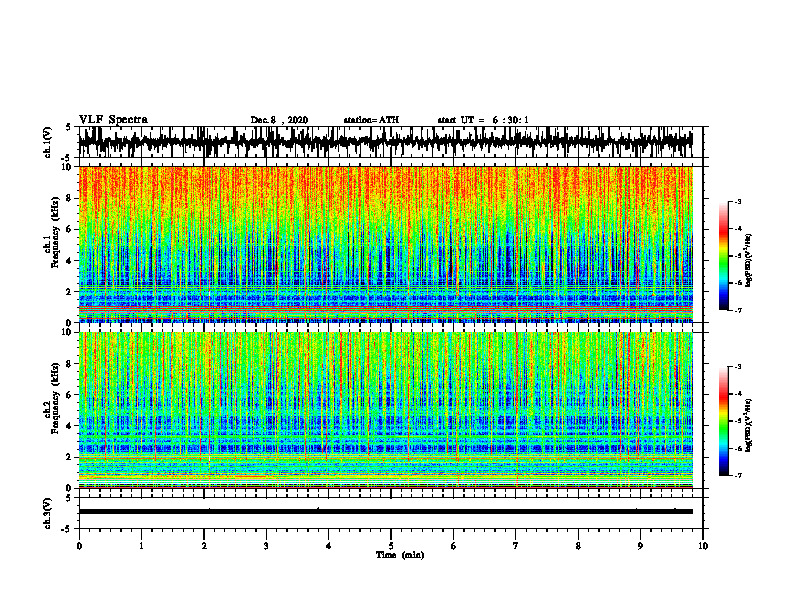Image resolution: width=792 pixels, height=612 pixels.
Task: Click the "10" kHz tick of ch.2 spectrogram
Action: point(69,332)
